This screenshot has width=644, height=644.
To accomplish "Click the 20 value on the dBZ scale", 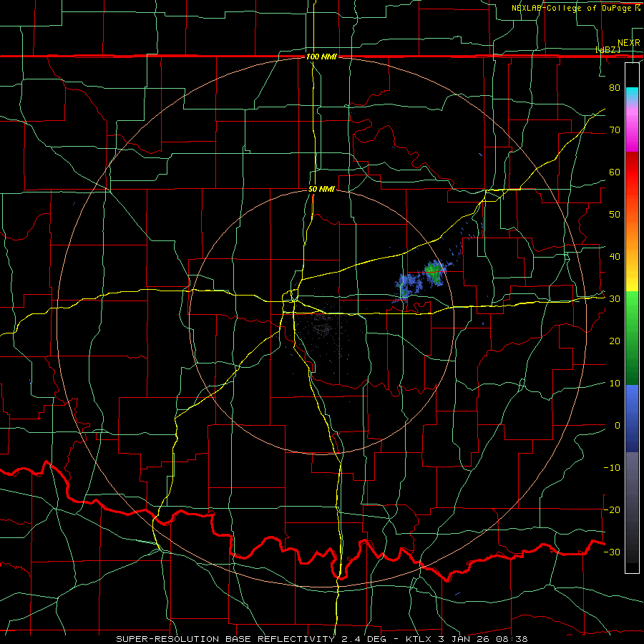I will pyautogui.click(x=615, y=341).
